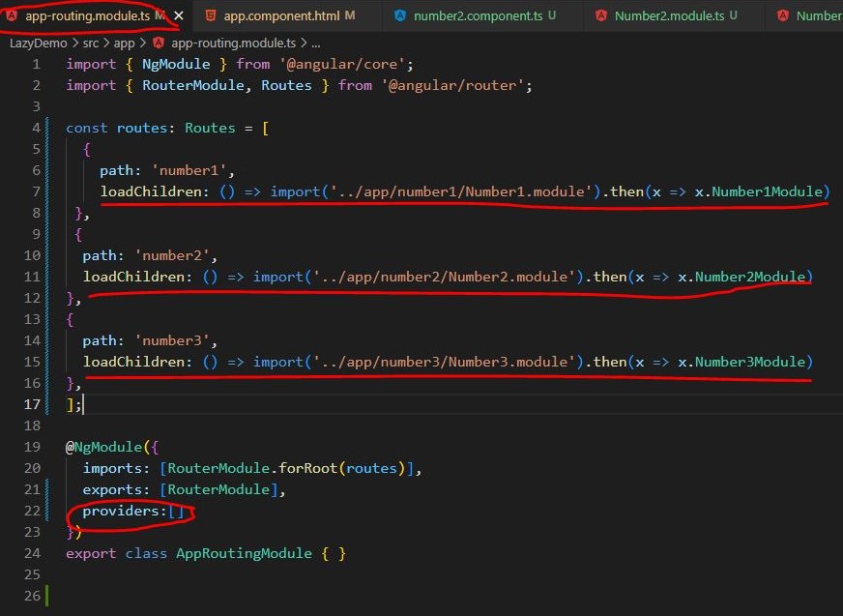Open the 'app' breadcrumb dropdown
Viewport: 843px width, 616px height.
point(123,43)
